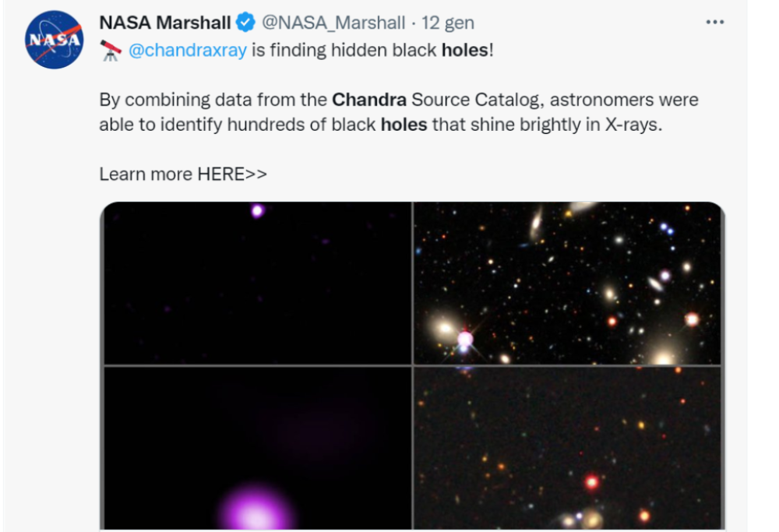Viewport: 779px width, 532px height.
Task: Click the telescope emoji in the tweet
Action: click(111, 51)
